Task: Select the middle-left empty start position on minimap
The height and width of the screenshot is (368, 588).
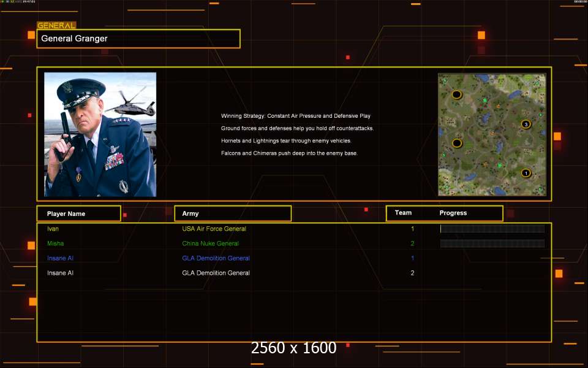Action: (x=456, y=143)
